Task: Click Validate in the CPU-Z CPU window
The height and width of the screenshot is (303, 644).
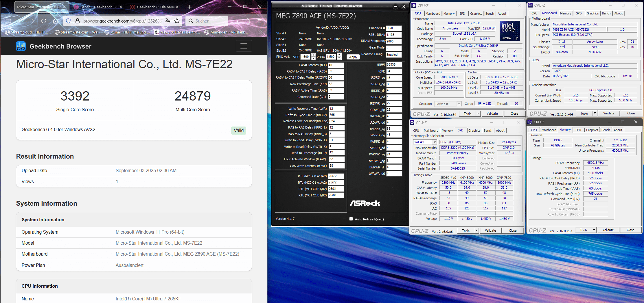Action: click(492, 114)
